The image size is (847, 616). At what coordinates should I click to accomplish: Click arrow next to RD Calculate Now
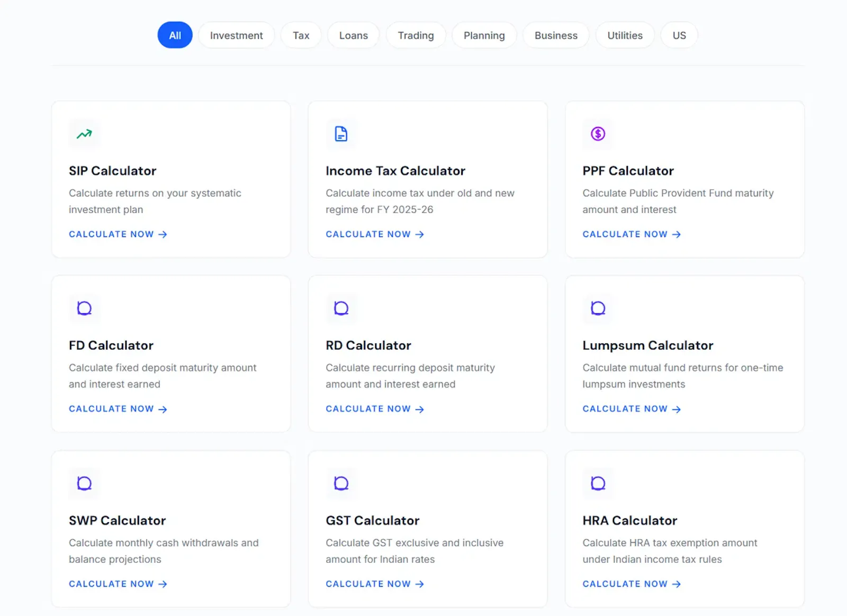tap(420, 409)
